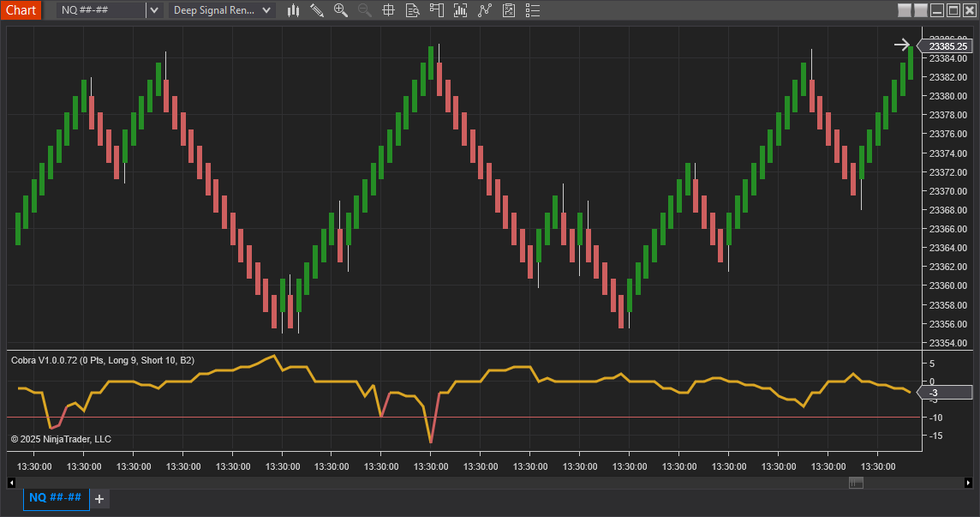Toggle the crosshair cursor icon

(388, 10)
